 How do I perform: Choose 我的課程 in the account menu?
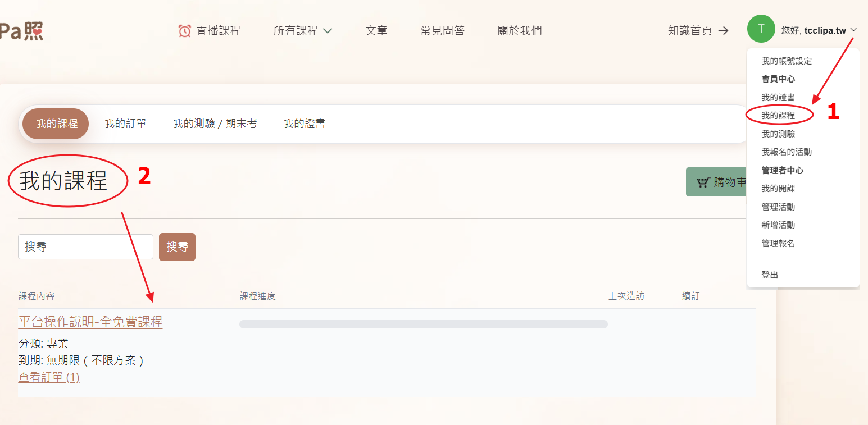coord(778,116)
